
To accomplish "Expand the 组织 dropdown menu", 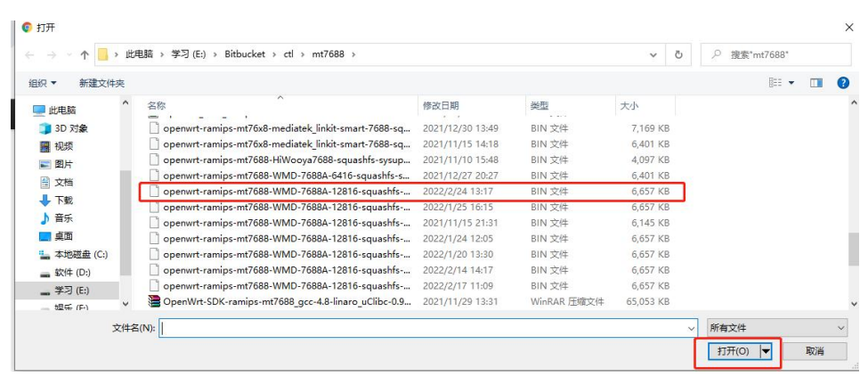I will (42, 83).
